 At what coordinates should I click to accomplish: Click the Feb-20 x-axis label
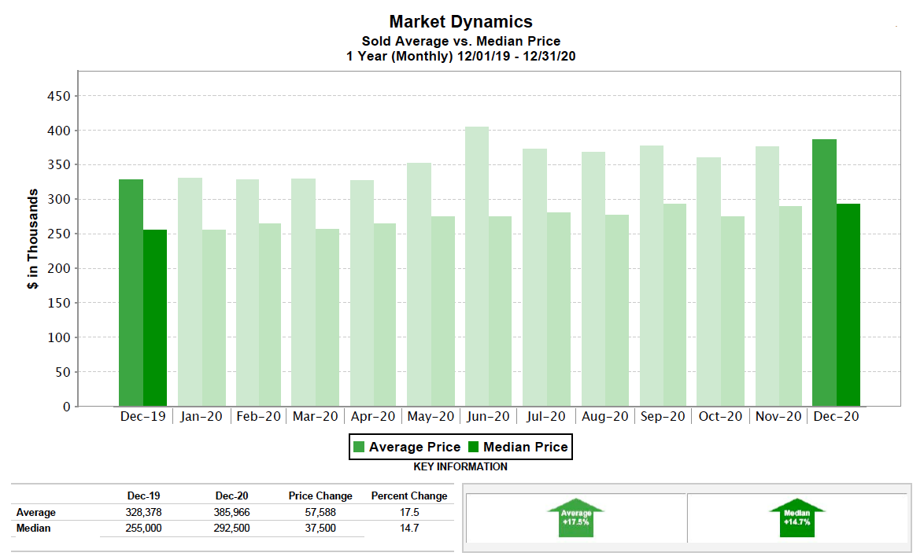point(259,416)
